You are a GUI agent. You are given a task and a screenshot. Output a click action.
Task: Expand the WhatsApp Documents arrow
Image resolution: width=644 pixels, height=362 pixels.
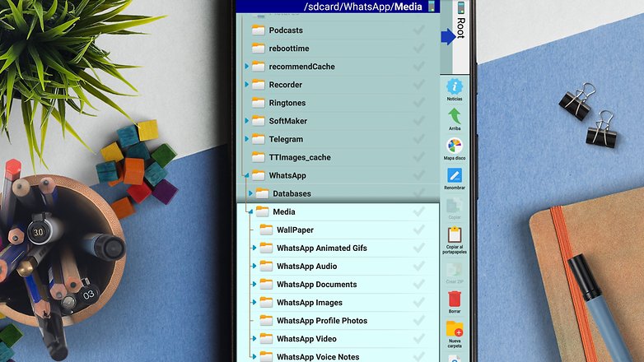point(254,284)
